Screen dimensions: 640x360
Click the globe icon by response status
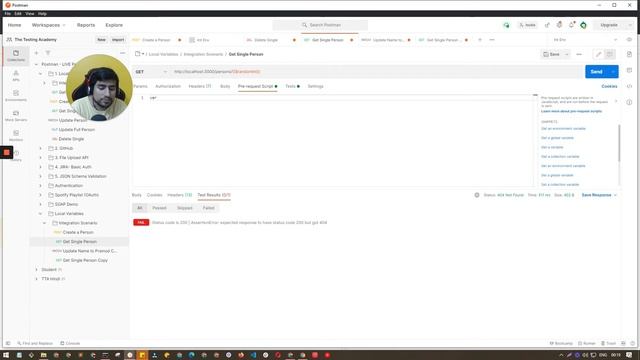[x=477, y=195]
